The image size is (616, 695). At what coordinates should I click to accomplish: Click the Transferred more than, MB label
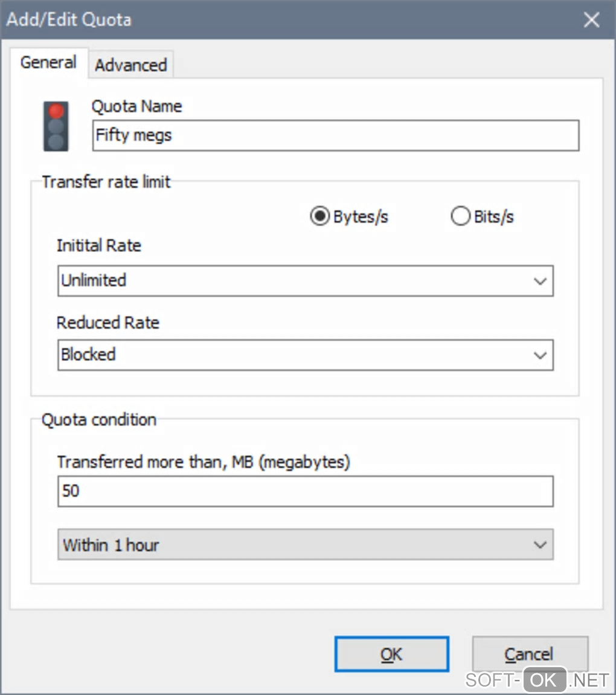pos(204,462)
